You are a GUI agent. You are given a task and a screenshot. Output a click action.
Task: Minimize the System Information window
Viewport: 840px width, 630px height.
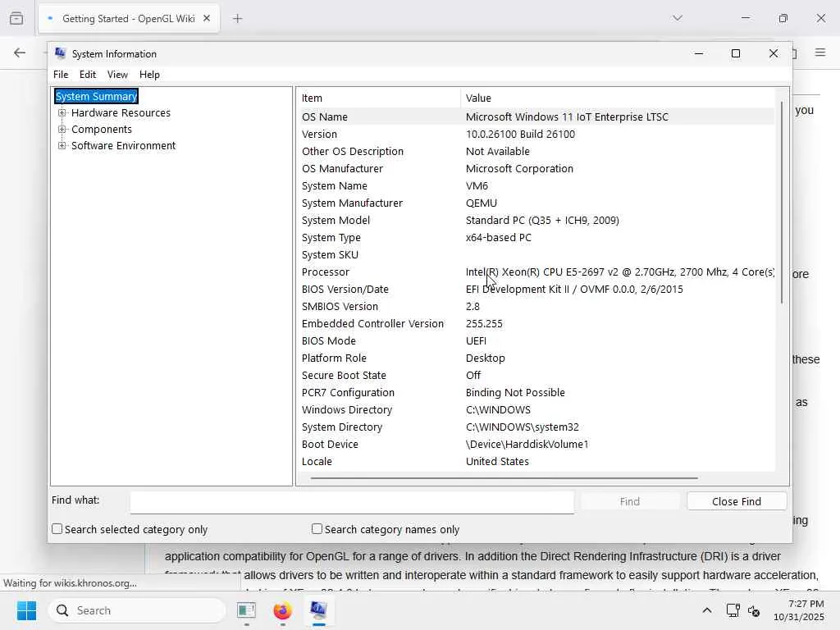click(699, 53)
